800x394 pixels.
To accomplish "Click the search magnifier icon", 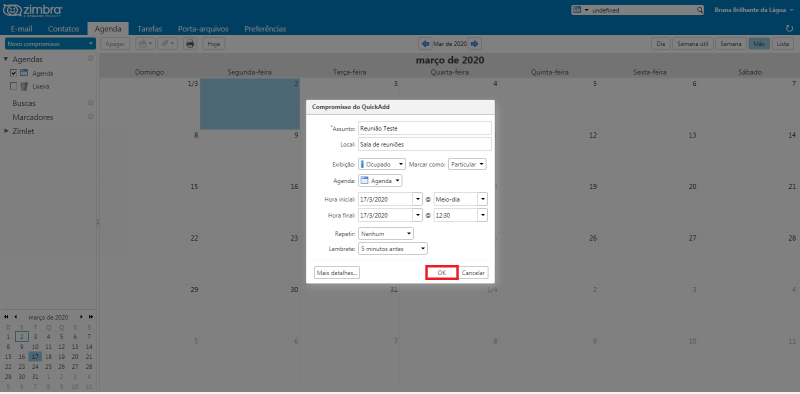I will [x=699, y=10].
